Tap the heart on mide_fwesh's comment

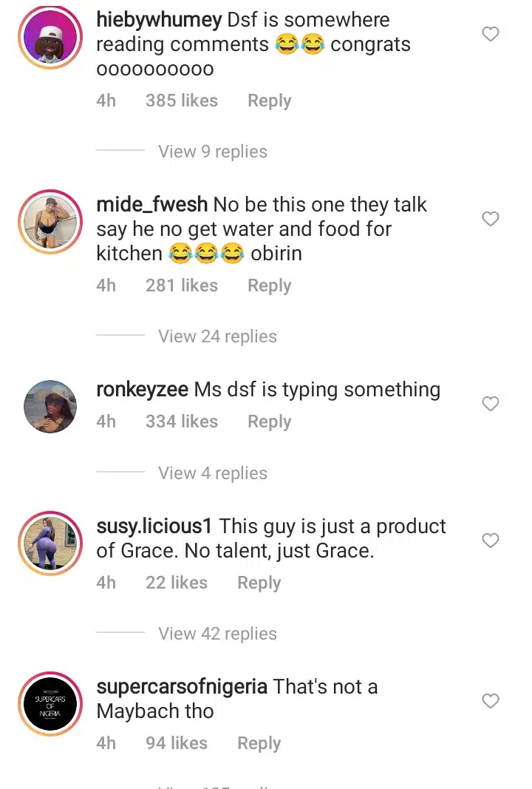point(491,219)
